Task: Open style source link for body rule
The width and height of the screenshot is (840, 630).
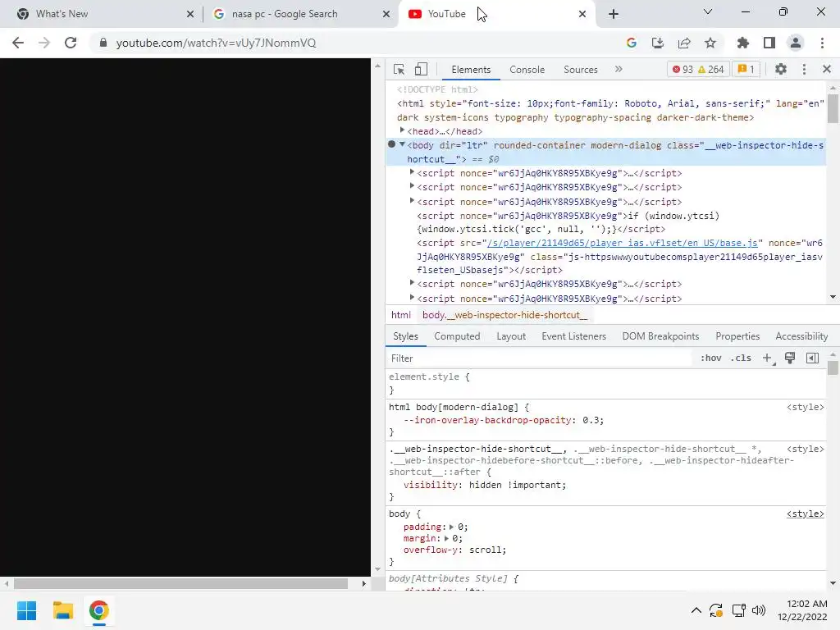Action: point(806,514)
